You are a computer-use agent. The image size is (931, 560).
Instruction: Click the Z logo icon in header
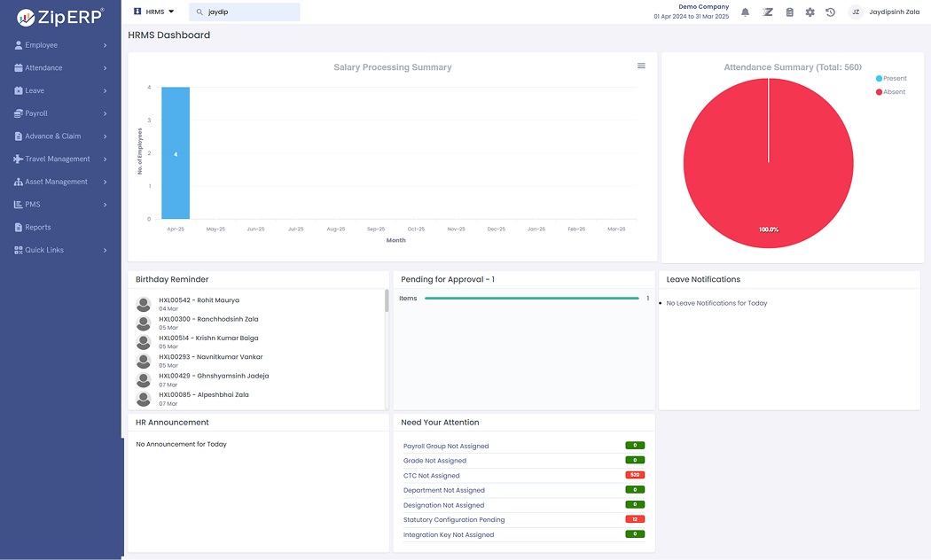click(x=768, y=12)
